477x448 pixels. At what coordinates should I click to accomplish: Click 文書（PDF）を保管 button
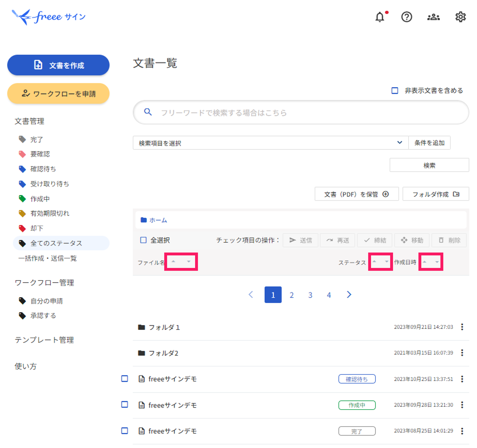pos(356,194)
